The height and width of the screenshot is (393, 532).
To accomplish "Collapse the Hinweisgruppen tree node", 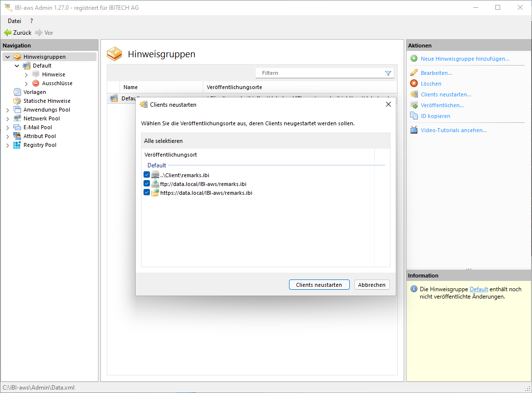I will point(7,57).
